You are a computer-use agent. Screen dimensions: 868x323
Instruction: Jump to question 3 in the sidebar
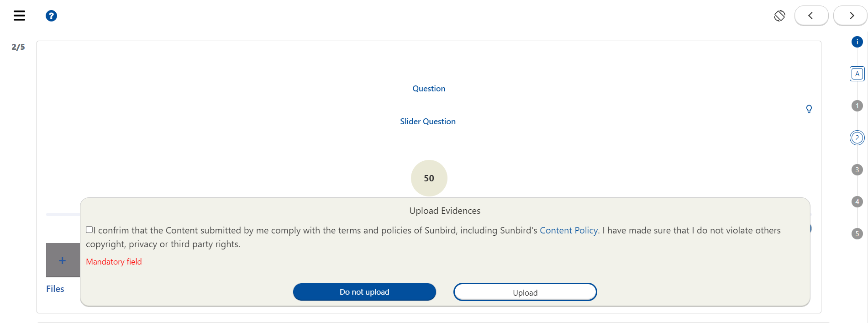point(857,170)
